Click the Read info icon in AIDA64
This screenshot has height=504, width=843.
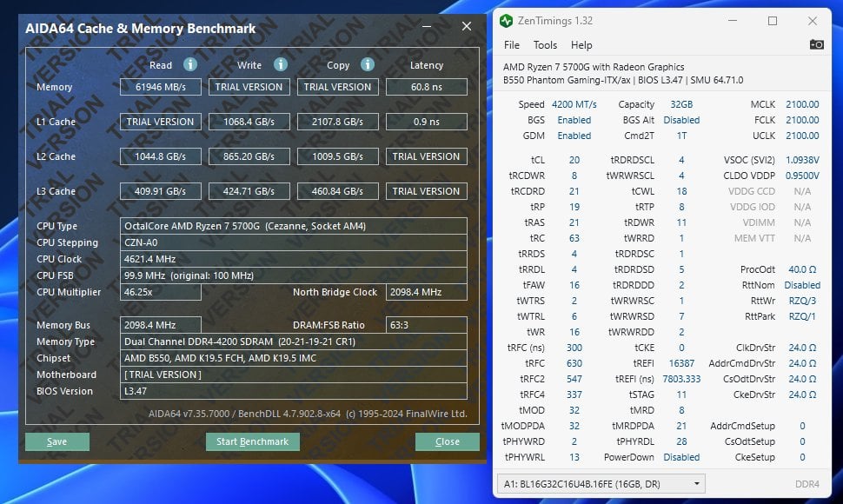point(189,64)
